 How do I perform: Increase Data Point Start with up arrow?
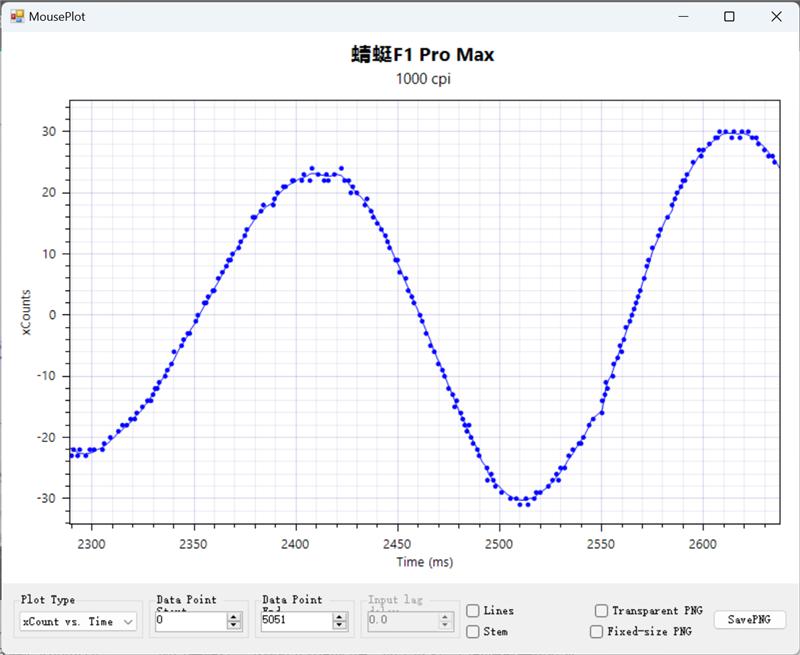[234, 617]
